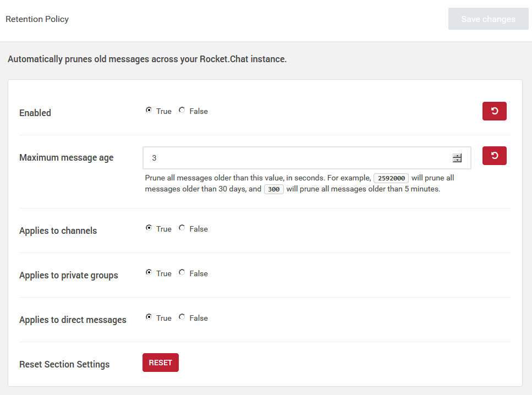Set Enabled to True
Screen dimensions: 532x395
point(149,110)
